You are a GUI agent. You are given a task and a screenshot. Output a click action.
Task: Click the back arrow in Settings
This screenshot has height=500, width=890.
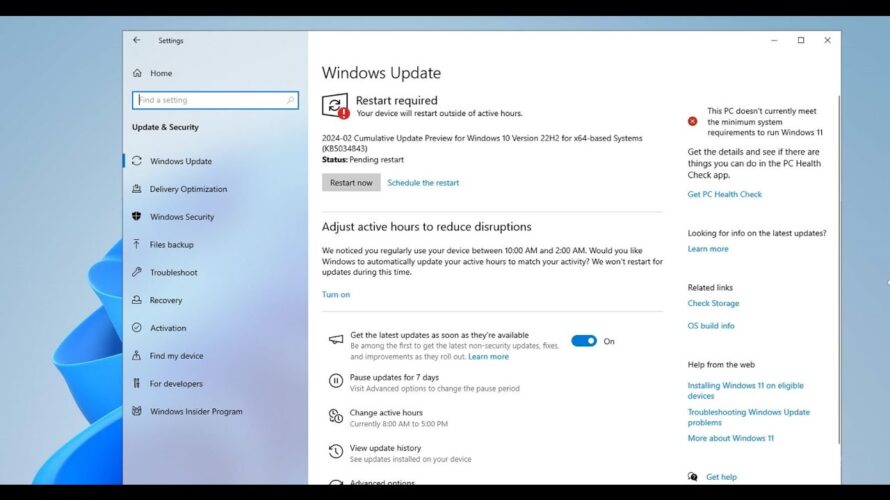pyautogui.click(x=136, y=40)
